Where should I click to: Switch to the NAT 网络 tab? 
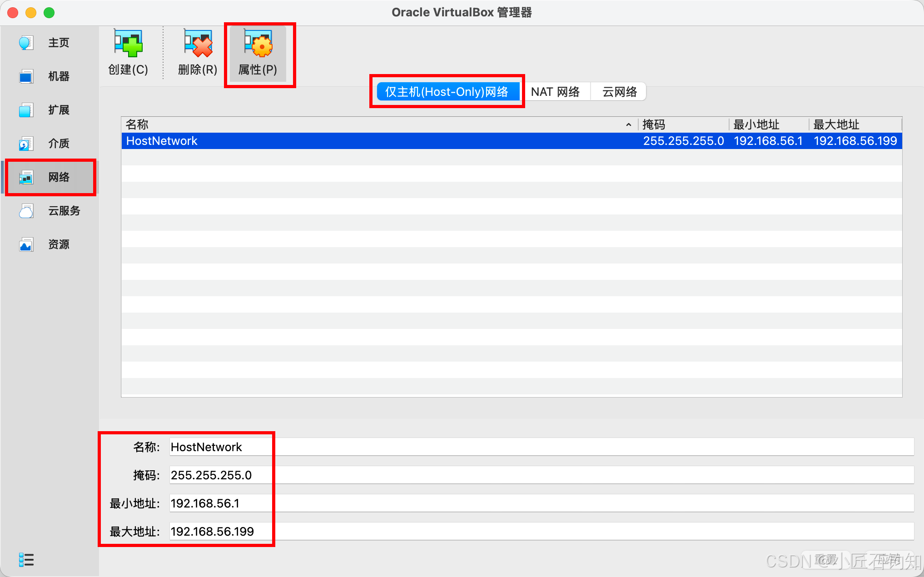point(555,92)
